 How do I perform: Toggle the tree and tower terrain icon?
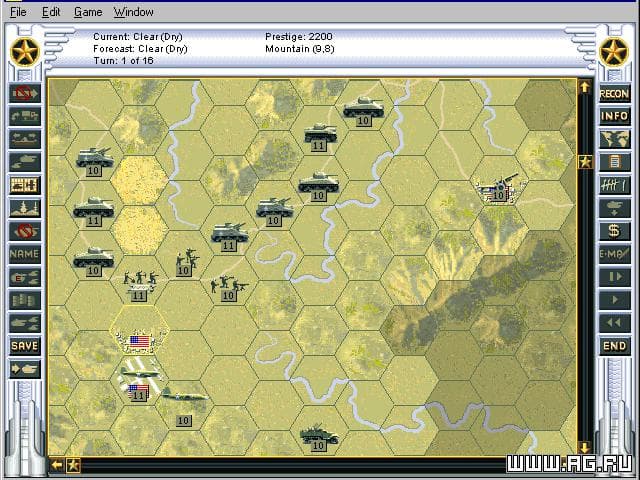pyautogui.click(x=24, y=208)
